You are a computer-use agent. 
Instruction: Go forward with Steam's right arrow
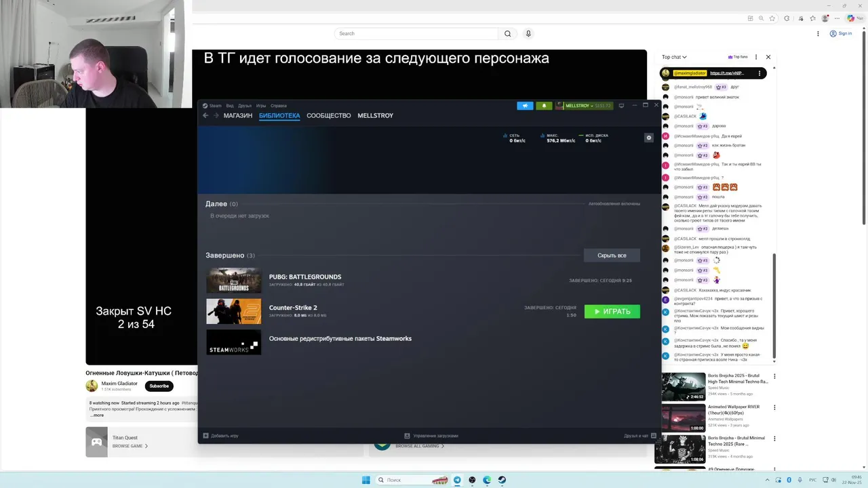pyautogui.click(x=216, y=115)
